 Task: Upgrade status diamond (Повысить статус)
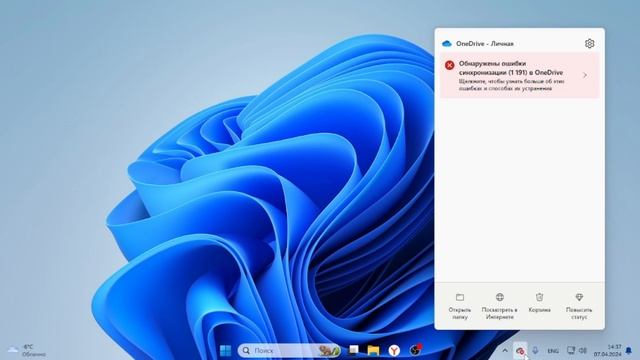point(579,305)
